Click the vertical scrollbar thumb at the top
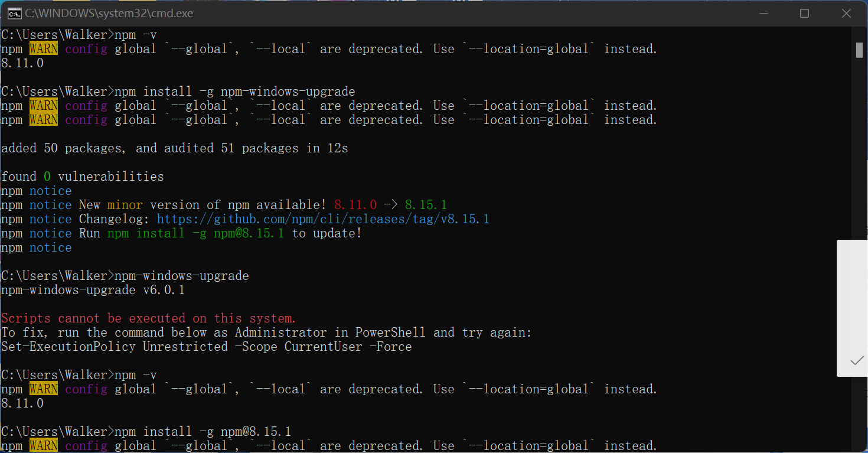Viewport: 868px width, 453px height. coord(860,50)
